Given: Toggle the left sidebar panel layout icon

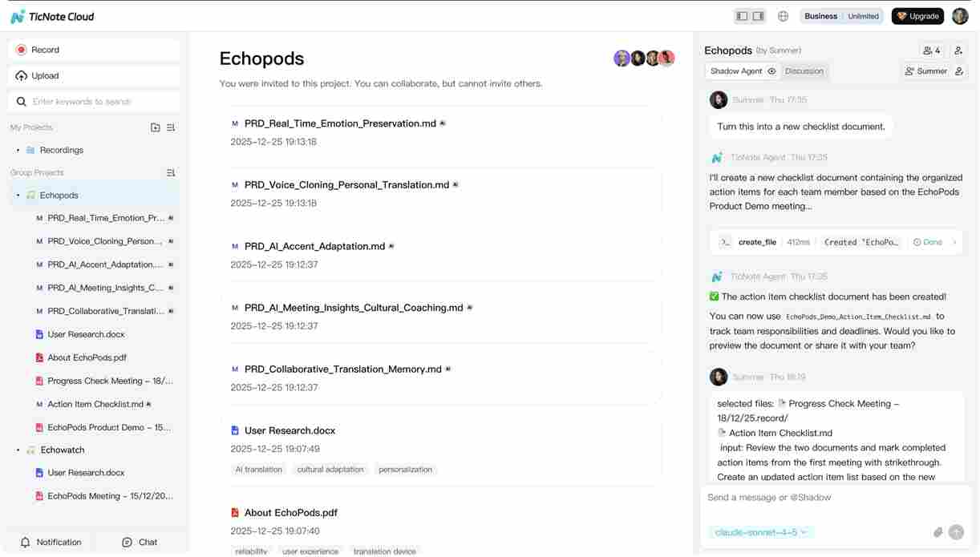Looking at the screenshot, I should pos(743,15).
